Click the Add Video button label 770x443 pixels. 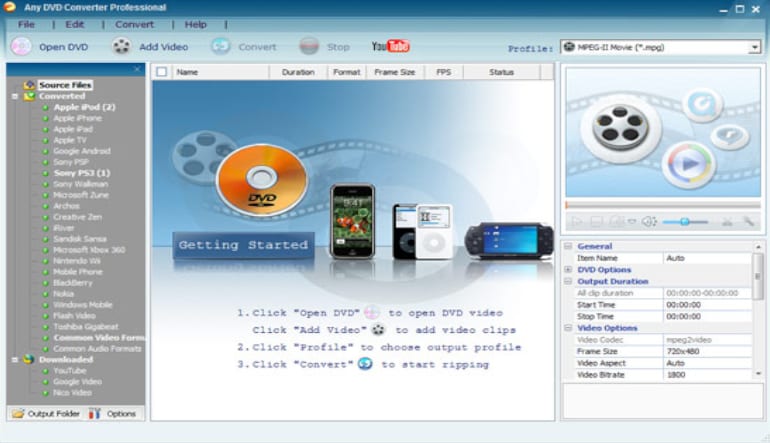click(164, 47)
